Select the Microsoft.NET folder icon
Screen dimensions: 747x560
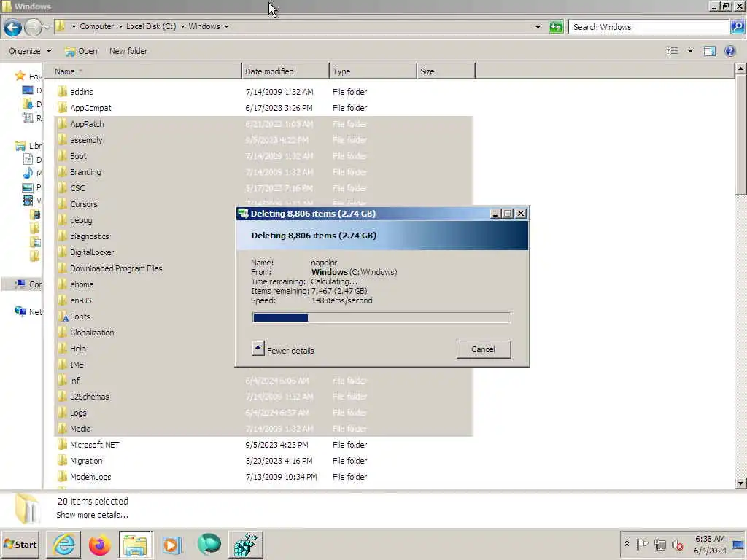click(x=62, y=444)
